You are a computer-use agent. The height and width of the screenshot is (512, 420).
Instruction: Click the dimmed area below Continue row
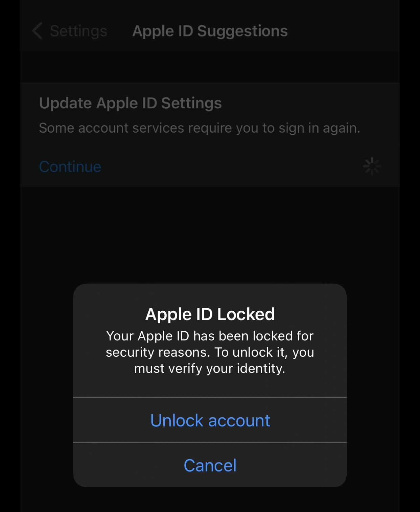pos(210,233)
